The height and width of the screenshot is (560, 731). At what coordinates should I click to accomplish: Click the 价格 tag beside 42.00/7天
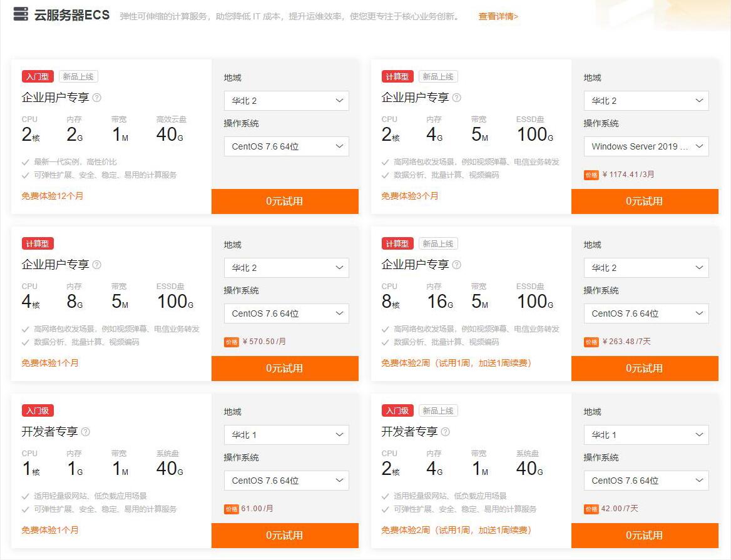tap(591, 509)
